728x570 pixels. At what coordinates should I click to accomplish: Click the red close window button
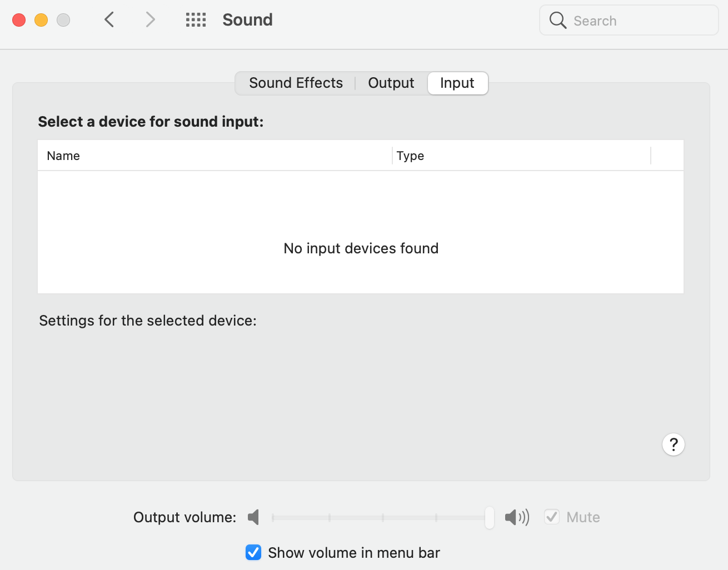[x=19, y=20]
